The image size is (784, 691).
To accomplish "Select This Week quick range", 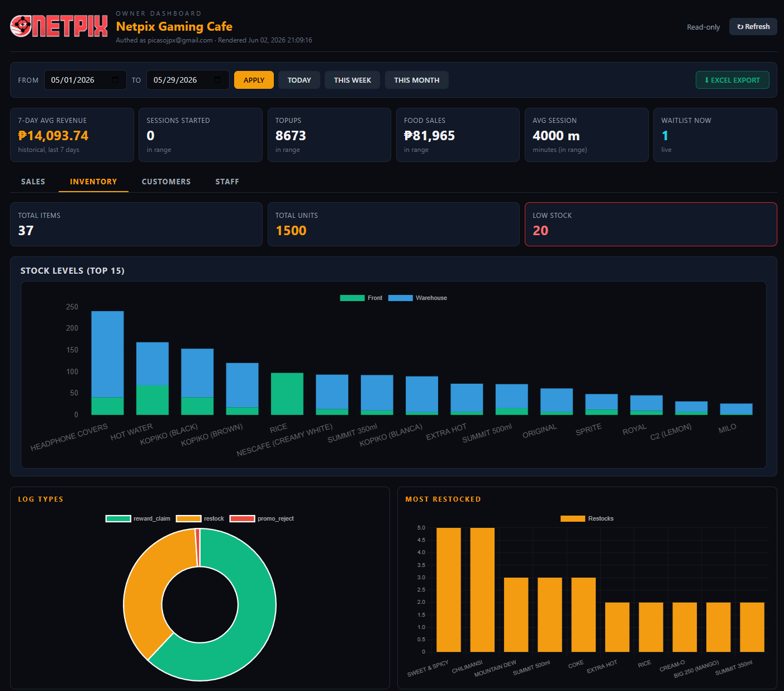I will point(353,80).
